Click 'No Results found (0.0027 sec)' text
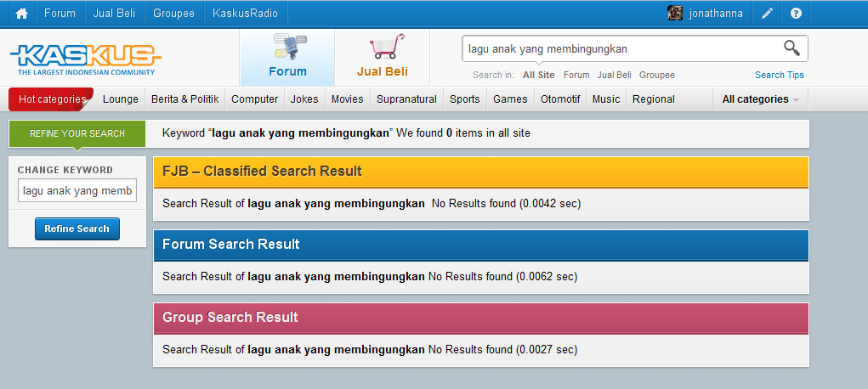The image size is (868, 389). point(502,350)
